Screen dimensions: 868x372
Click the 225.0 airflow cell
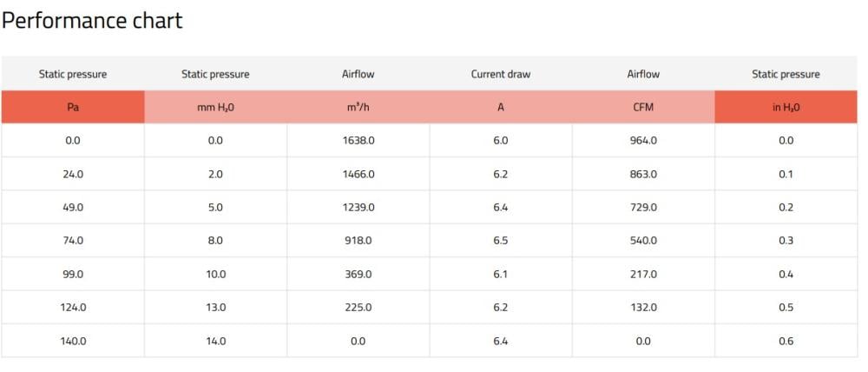(x=358, y=308)
